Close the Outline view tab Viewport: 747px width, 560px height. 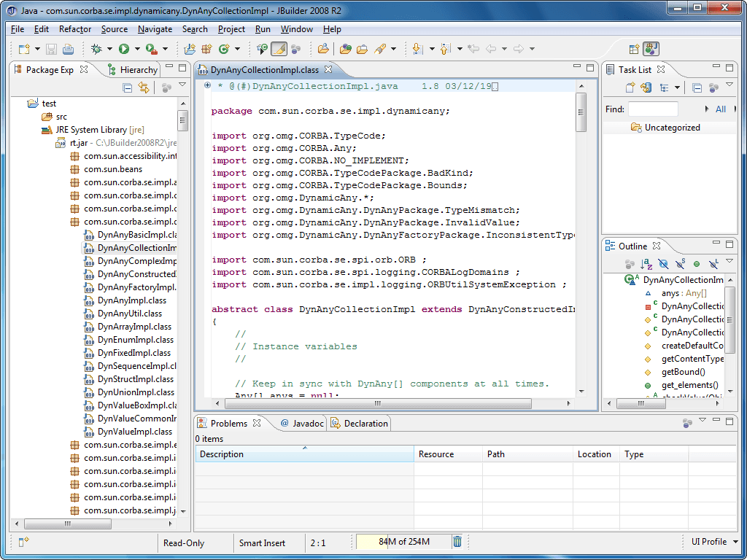point(656,246)
